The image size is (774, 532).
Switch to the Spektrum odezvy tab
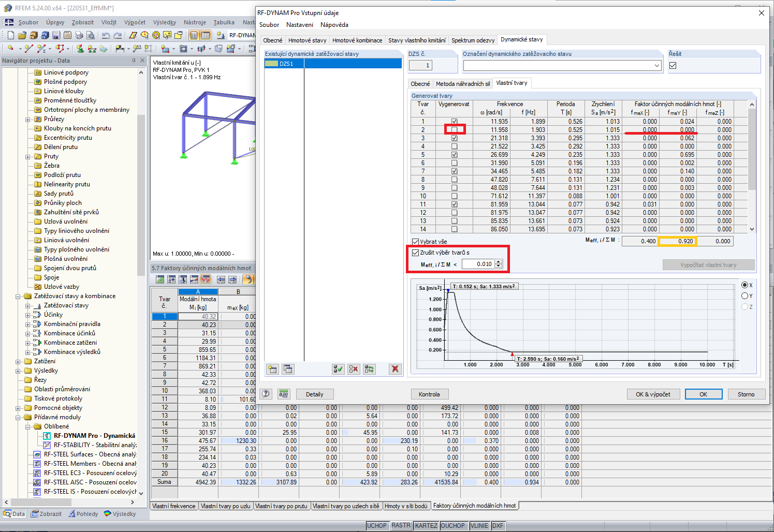[x=473, y=40]
